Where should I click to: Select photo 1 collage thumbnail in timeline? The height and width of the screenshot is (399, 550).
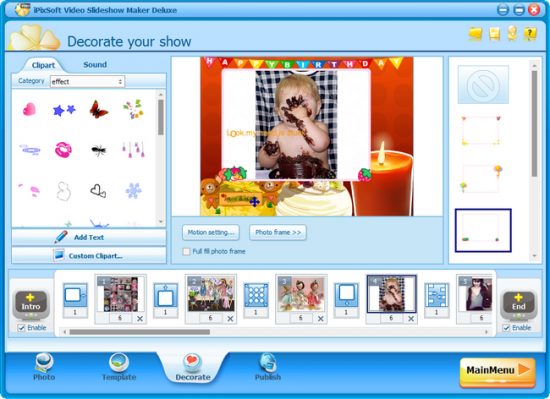click(x=121, y=294)
